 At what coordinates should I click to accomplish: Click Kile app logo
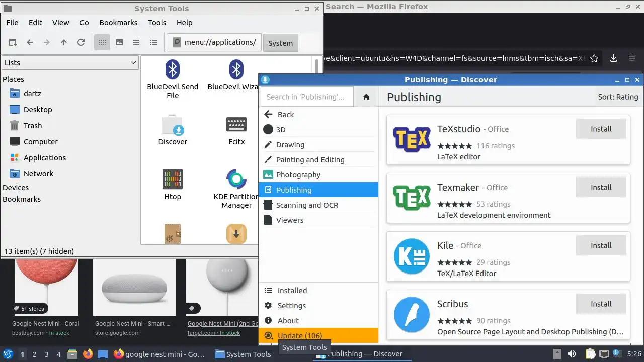point(412,256)
